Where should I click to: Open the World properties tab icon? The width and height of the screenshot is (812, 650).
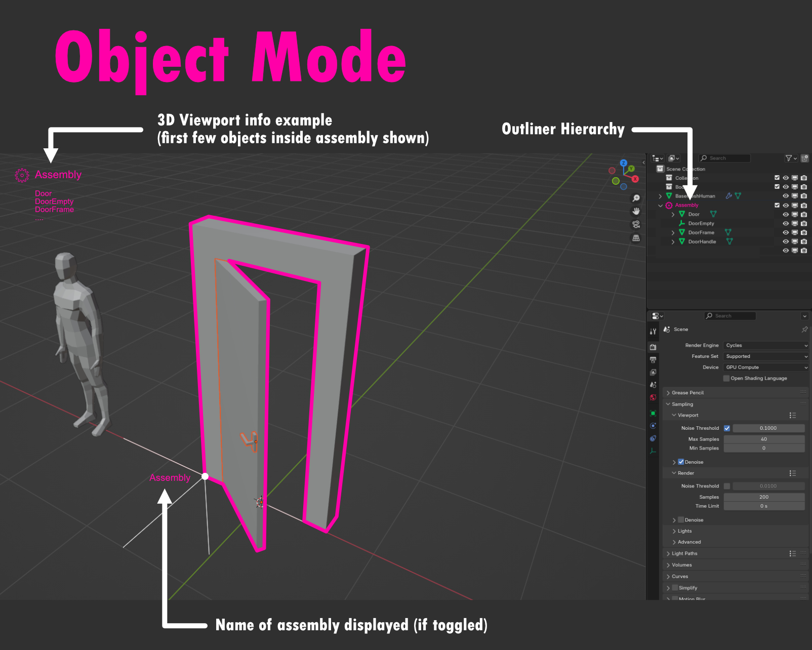tap(653, 397)
